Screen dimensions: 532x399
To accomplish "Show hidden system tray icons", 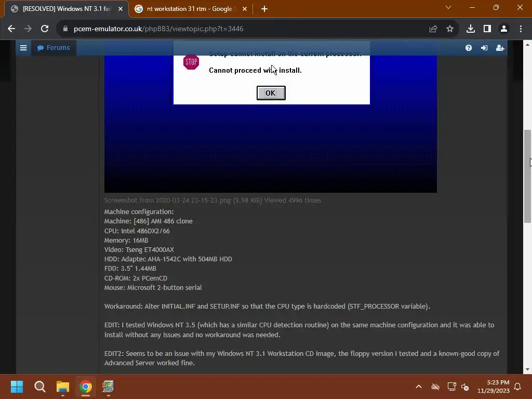I will coord(419,387).
